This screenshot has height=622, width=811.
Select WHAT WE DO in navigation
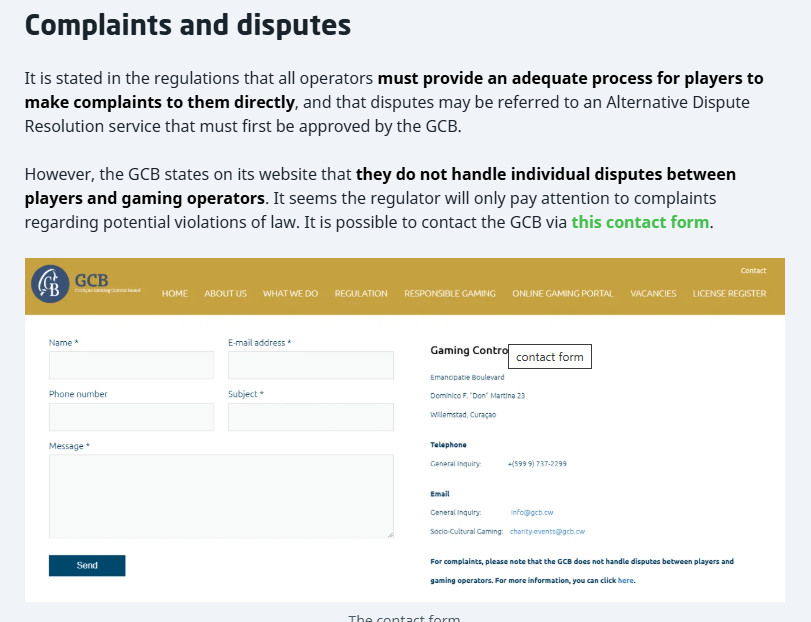pos(290,294)
